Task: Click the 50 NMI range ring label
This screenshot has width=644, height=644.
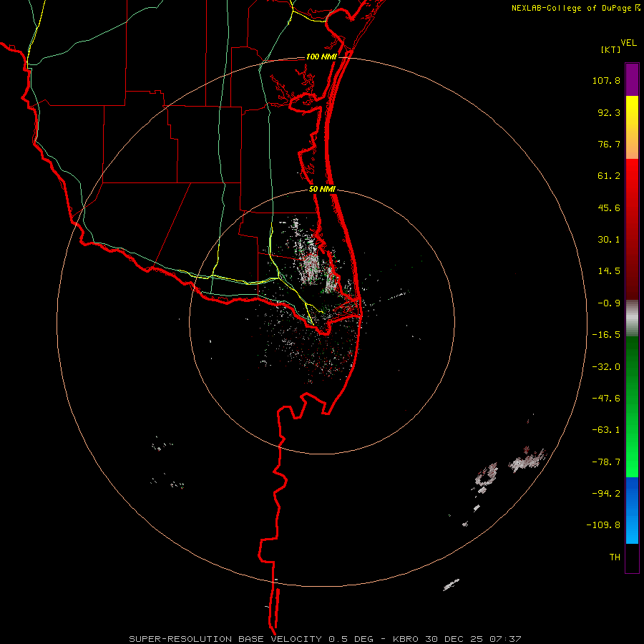Action: pos(322,190)
